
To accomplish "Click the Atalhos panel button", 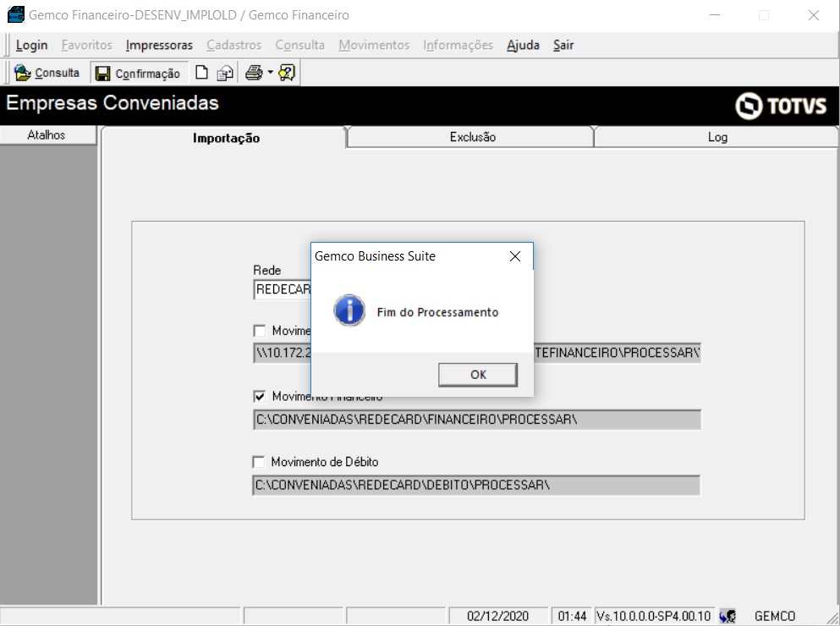I will pyautogui.click(x=47, y=135).
